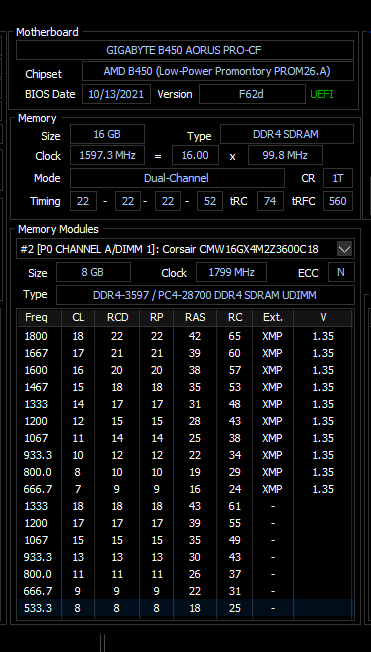Screen dimensions: 371x652
Task: Click the tRFC value 560
Action: point(338,201)
